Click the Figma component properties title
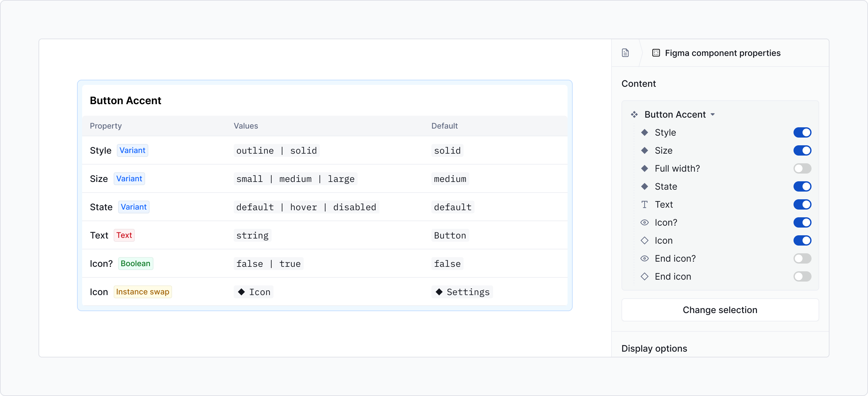Screen dimensions: 868x396 tap(723, 53)
